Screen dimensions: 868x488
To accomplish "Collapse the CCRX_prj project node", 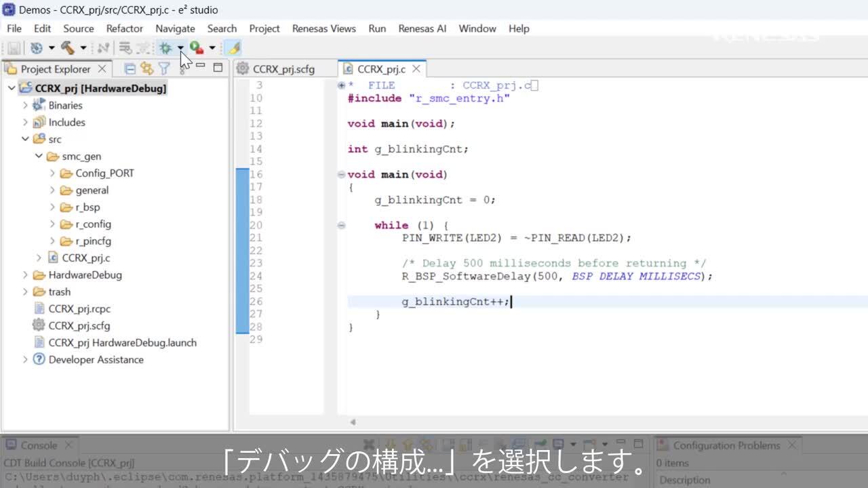I will pos(12,88).
